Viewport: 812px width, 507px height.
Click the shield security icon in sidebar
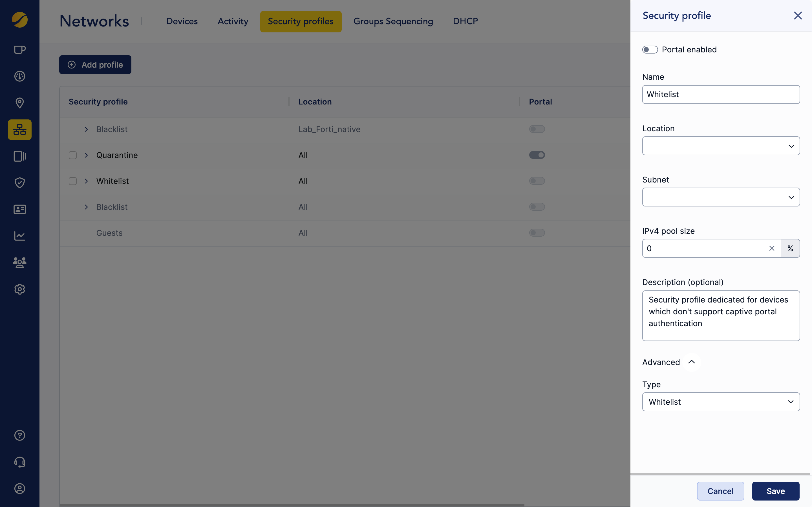point(19,183)
